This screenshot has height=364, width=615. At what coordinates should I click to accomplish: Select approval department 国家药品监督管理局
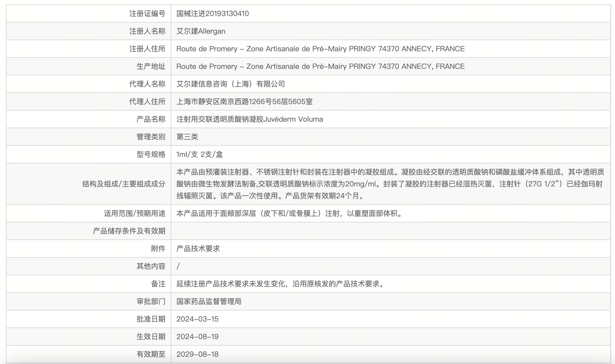pyautogui.click(x=209, y=301)
